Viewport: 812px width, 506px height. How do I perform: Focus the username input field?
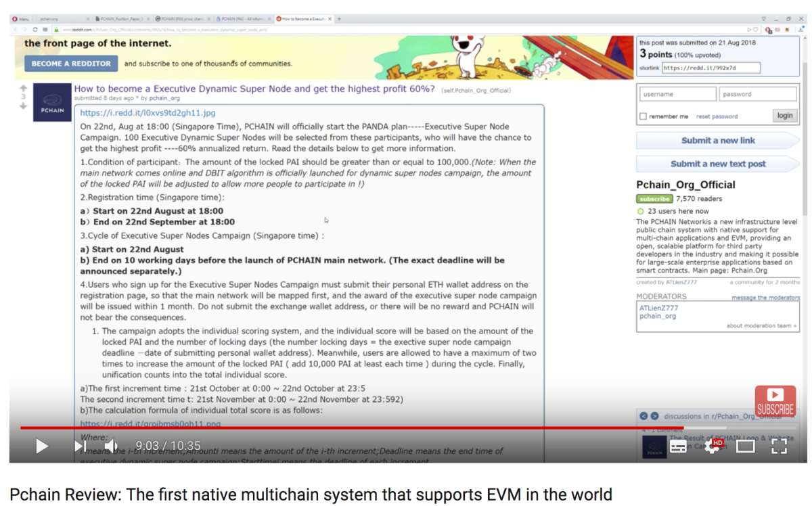click(x=677, y=94)
